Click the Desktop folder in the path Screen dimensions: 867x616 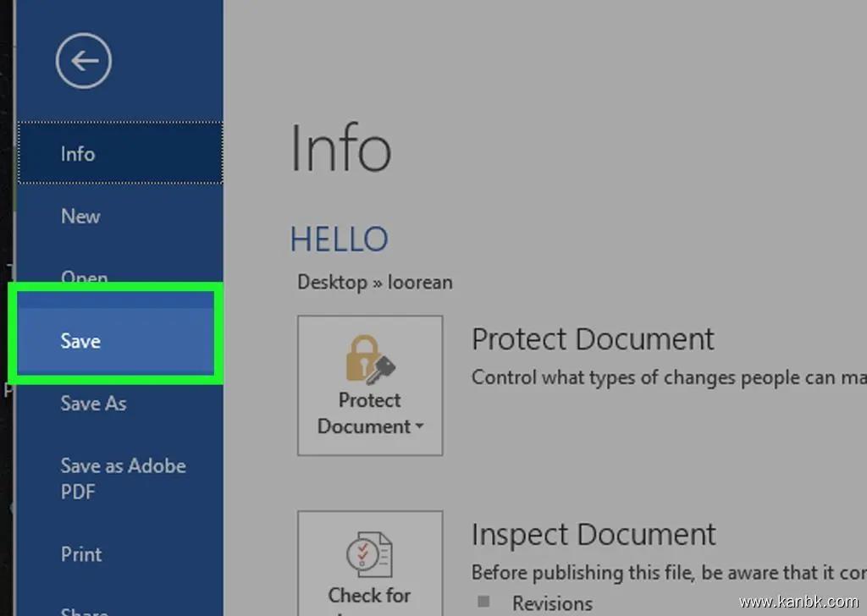pyautogui.click(x=331, y=282)
